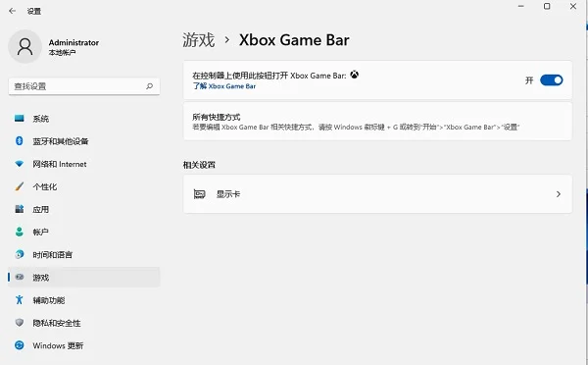588x365 pixels.
Task: Minimize the Settings window
Action: pyautogui.click(x=521, y=6)
